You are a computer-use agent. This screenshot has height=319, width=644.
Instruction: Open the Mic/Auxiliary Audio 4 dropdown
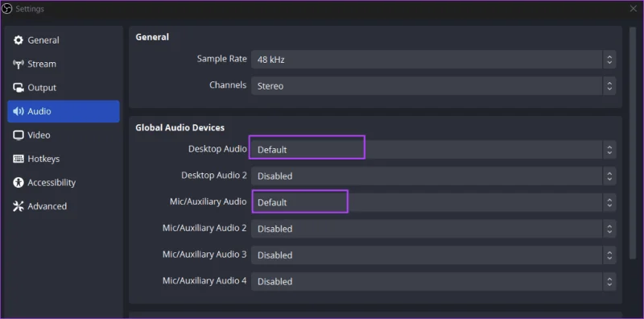(x=433, y=281)
